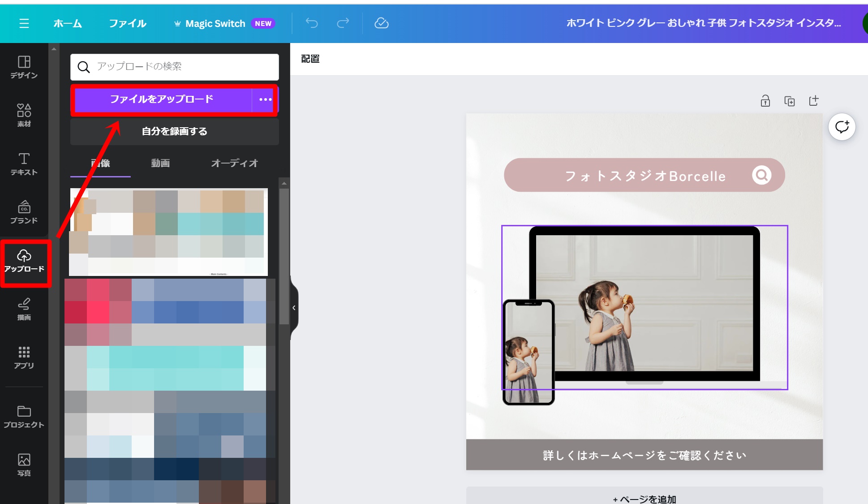
Task: Click the uploads list vertical scrollbar
Action: pyautogui.click(x=284, y=256)
